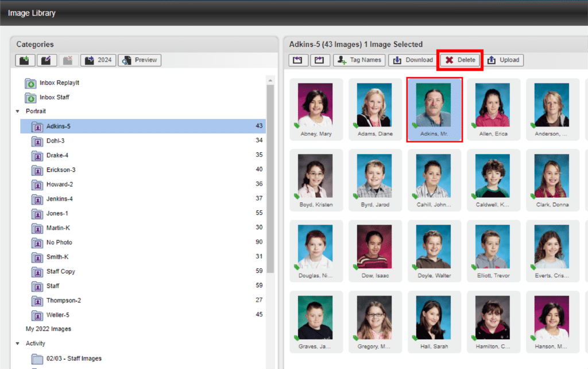The image size is (588, 369).
Task: Select the Anderson portrait thumbnail
Action: [x=552, y=109]
